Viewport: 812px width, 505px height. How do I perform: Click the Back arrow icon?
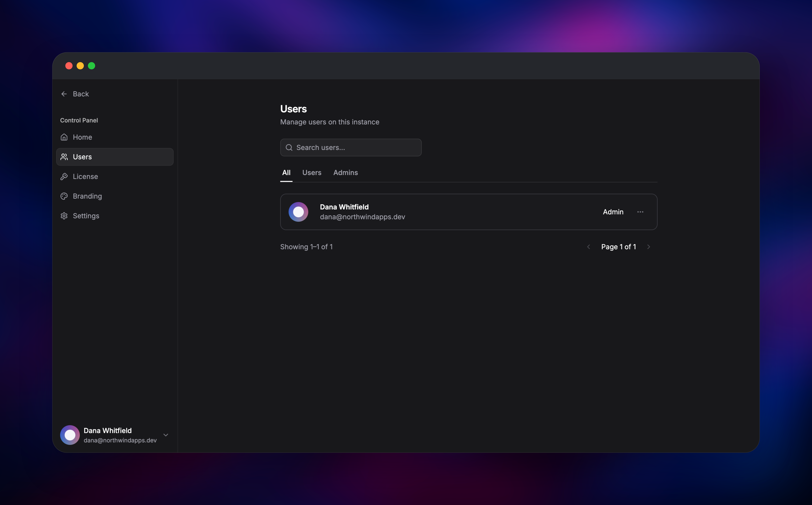click(64, 94)
